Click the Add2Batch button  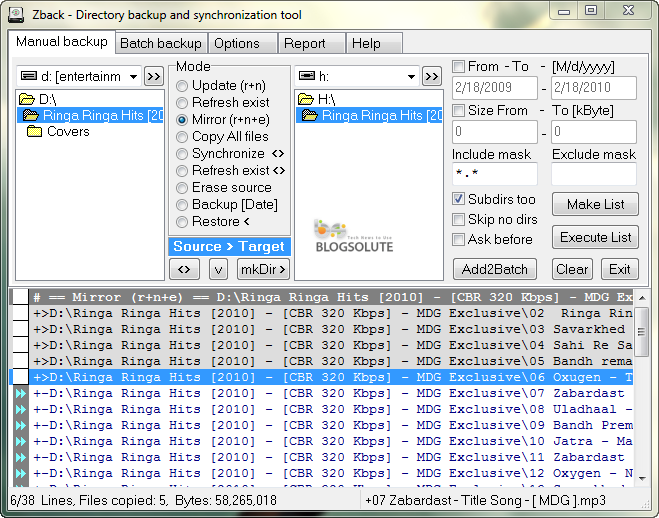pos(495,269)
